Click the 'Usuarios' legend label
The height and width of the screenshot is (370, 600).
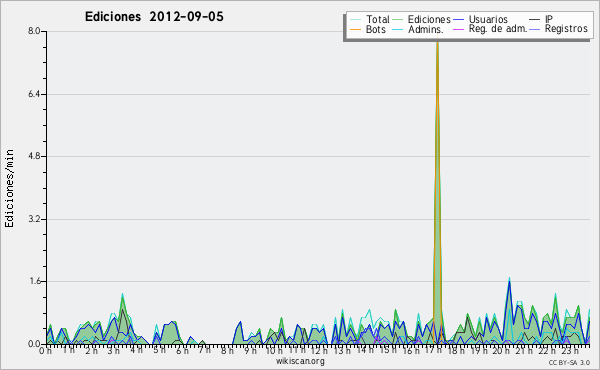click(488, 19)
